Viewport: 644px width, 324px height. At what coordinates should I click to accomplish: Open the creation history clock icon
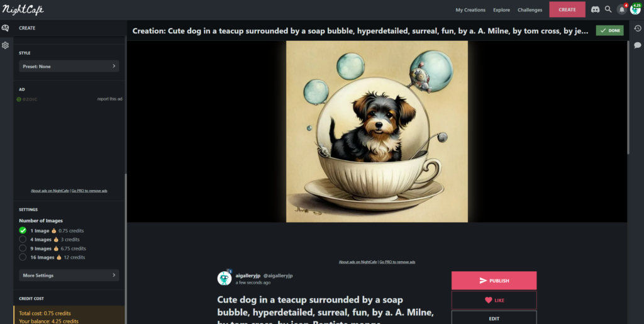click(638, 28)
